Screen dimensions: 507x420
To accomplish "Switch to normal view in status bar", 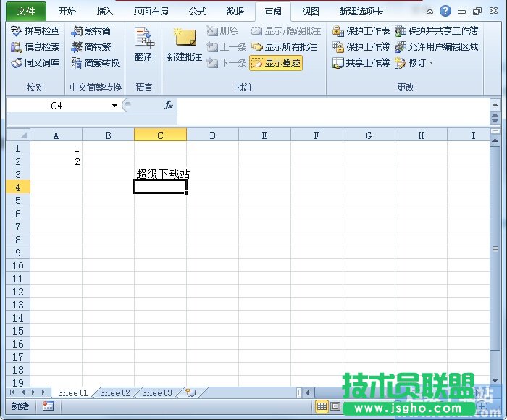I will point(322,406).
